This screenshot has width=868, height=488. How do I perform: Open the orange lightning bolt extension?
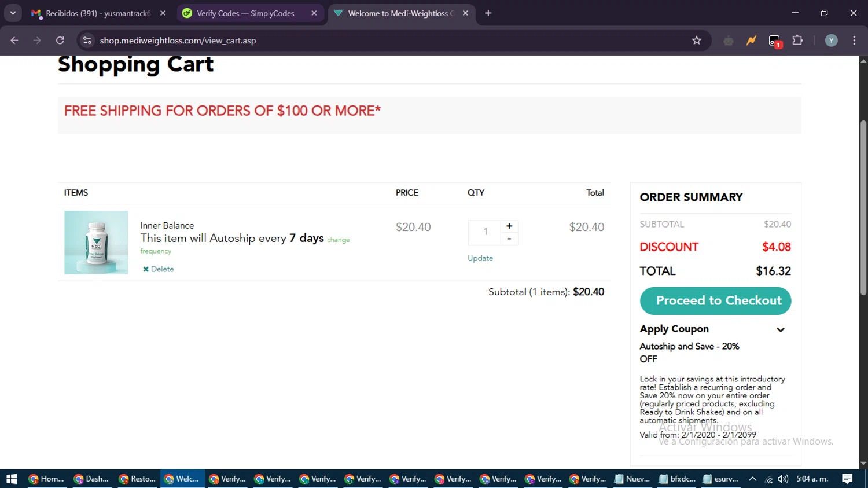(751, 41)
